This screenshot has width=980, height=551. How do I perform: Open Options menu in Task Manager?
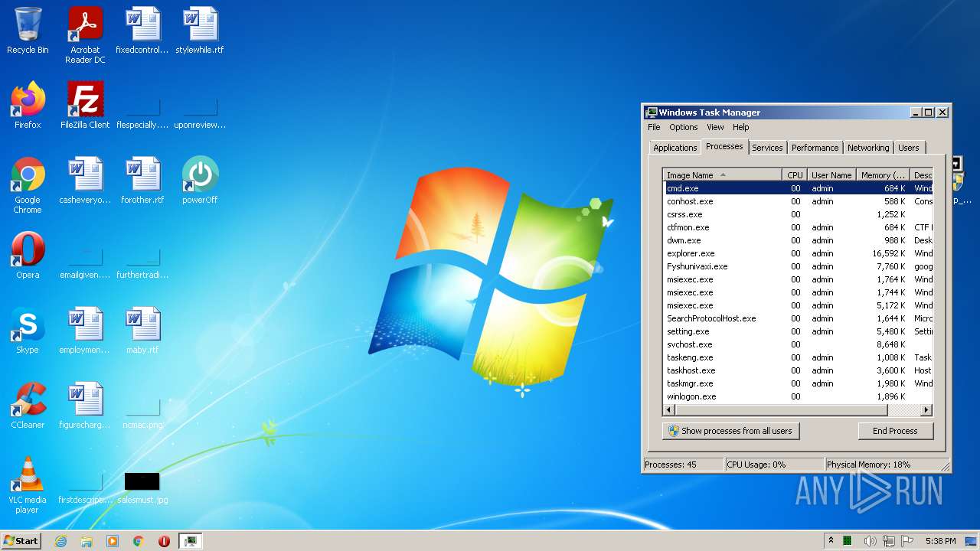tap(684, 127)
